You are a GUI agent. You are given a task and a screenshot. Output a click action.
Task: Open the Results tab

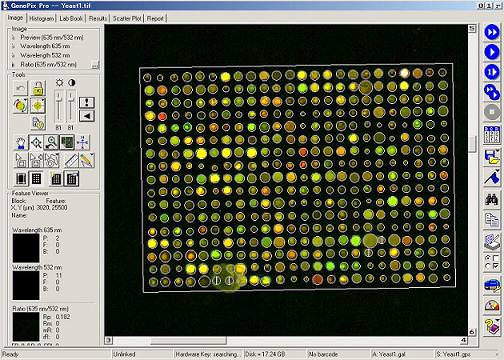[98, 19]
